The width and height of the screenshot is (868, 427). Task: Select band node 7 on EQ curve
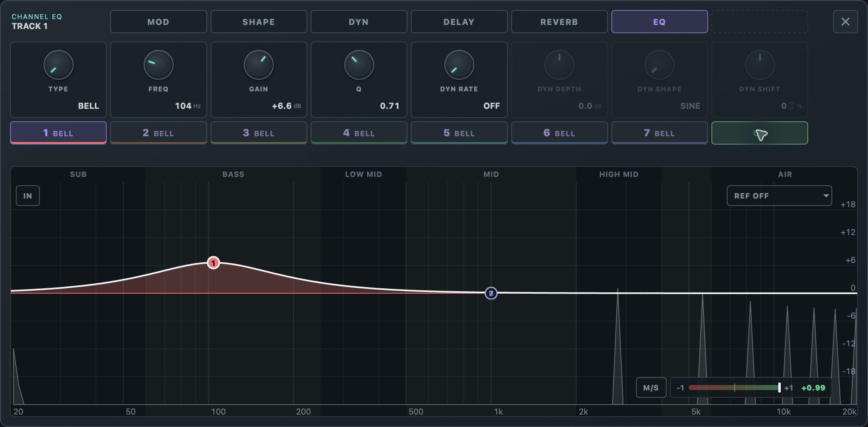point(491,293)
